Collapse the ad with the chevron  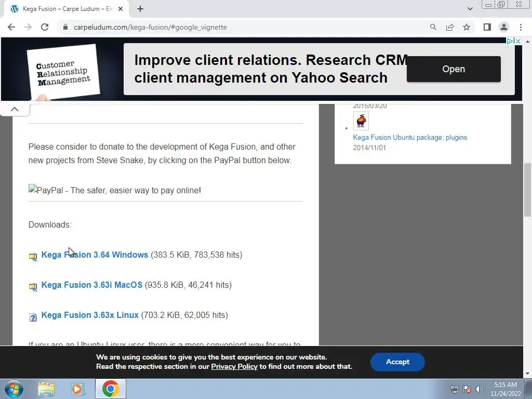[15, 109]
